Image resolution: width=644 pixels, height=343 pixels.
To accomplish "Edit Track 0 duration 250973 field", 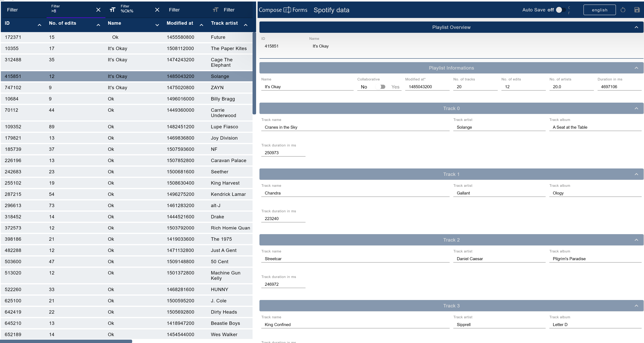I will point(283,153).
